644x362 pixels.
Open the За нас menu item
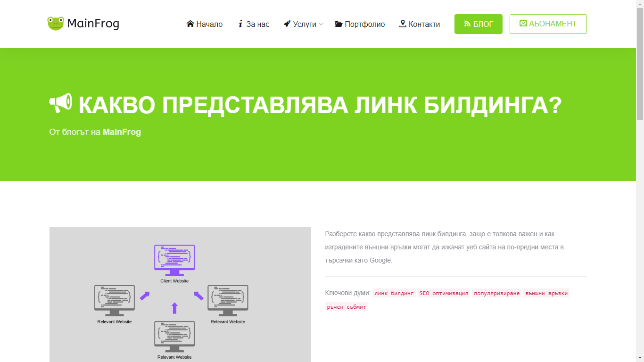coord(254,24)
